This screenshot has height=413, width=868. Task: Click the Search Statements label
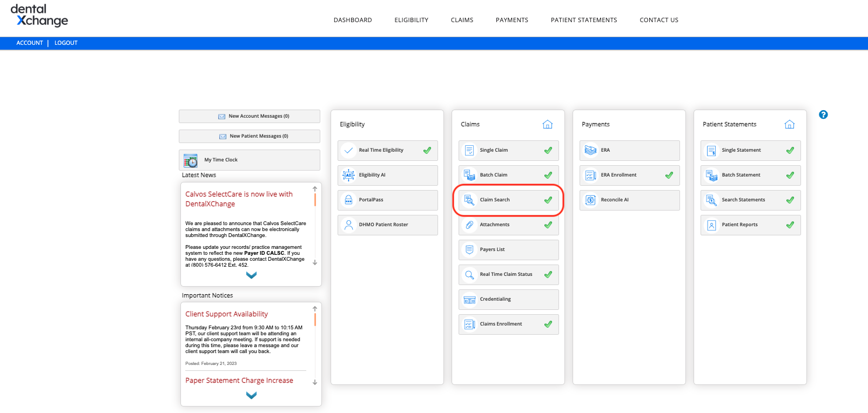point(743,200)
